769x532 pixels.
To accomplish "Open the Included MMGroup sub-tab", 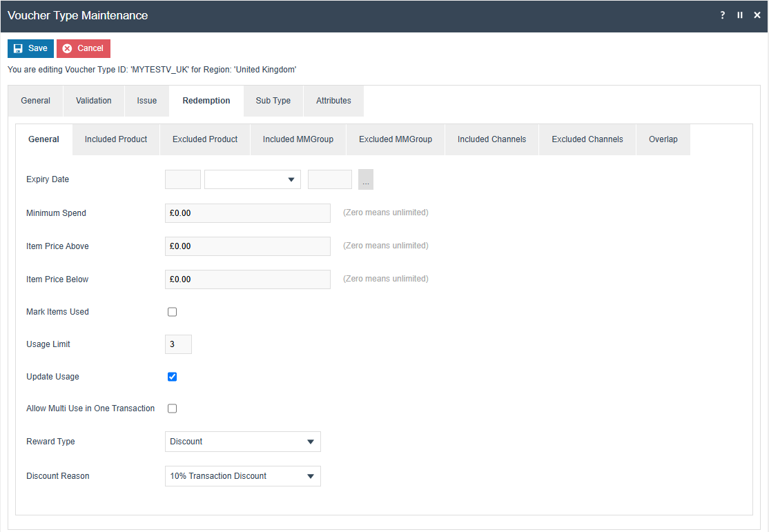I will tap(298, 139).
